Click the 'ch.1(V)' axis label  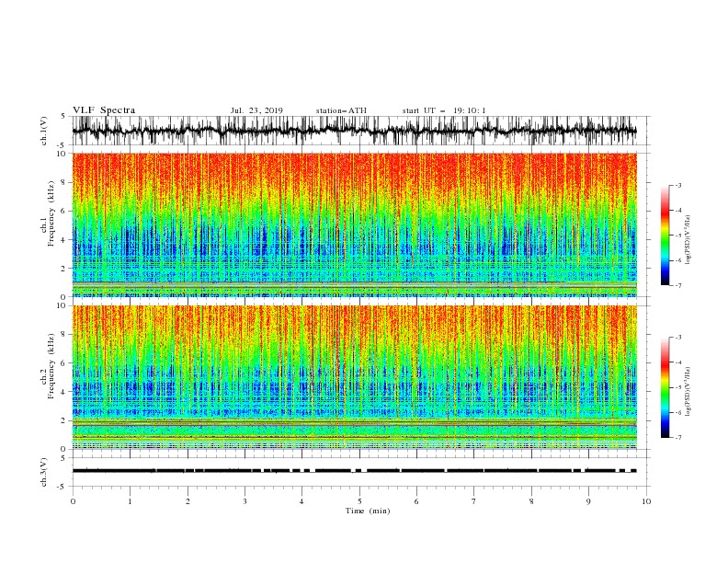pyautogui.click(x=44, y=131)
